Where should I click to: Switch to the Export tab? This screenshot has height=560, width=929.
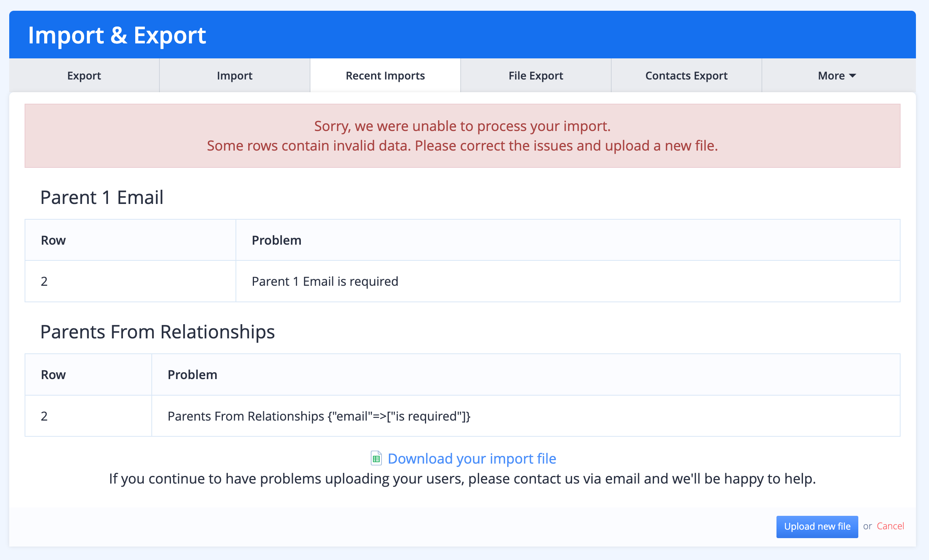tap(84, 76)
